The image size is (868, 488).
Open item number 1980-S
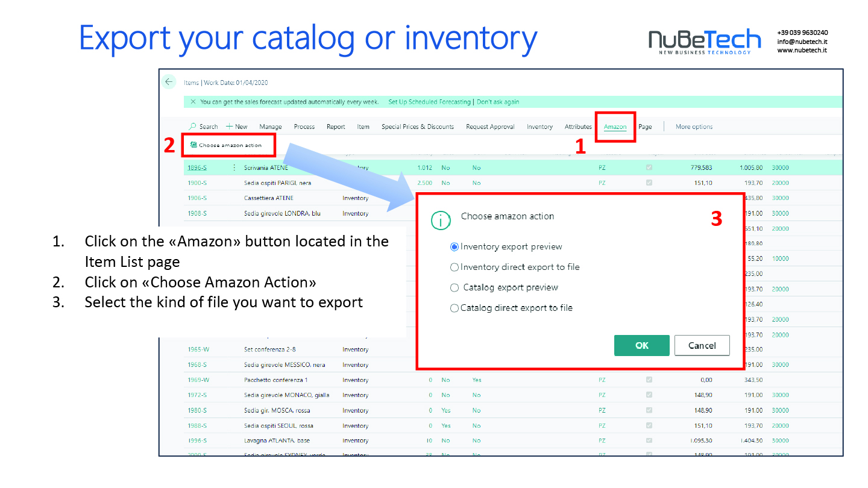pyautogui.click(x=197, y=410)
